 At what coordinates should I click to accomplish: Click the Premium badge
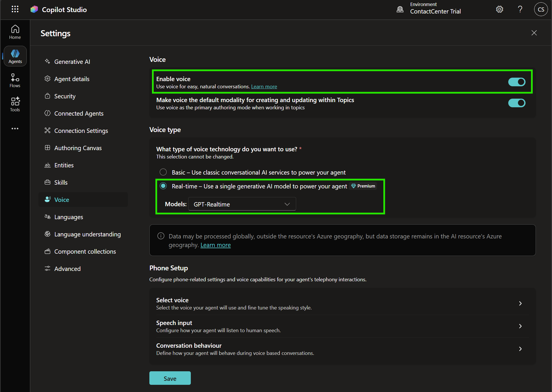tap(363, 186)
